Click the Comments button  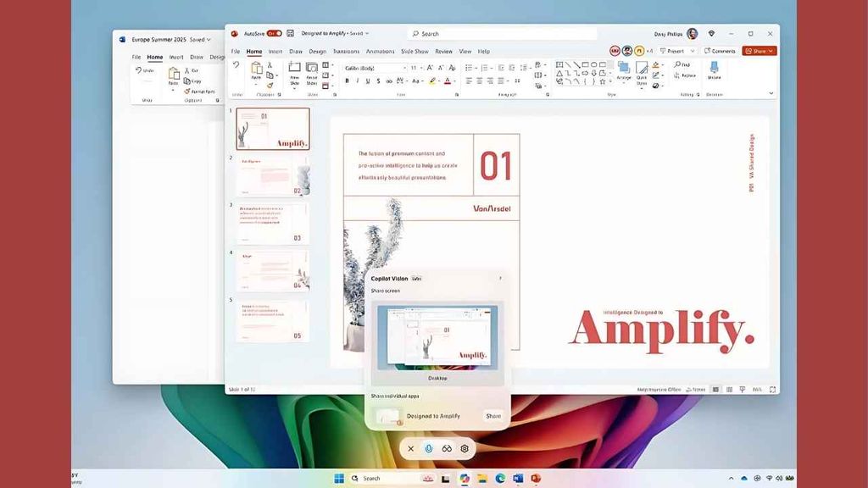[720, 51]
